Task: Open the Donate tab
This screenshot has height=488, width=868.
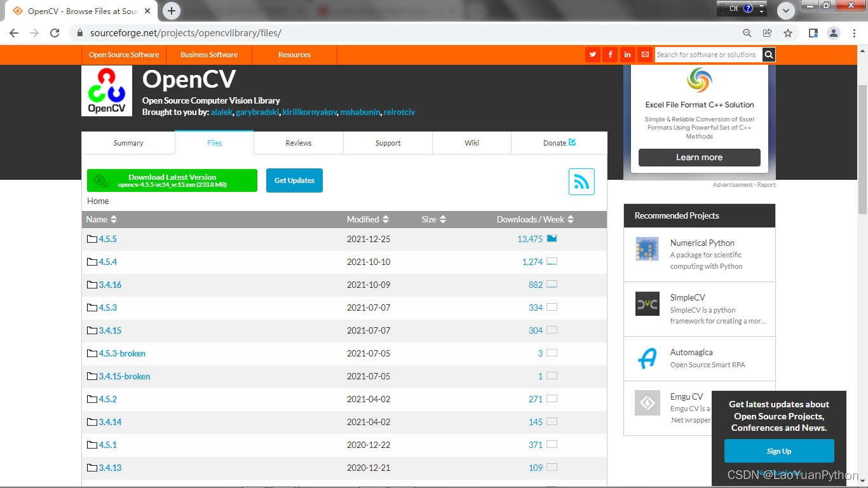Action: 559,143
